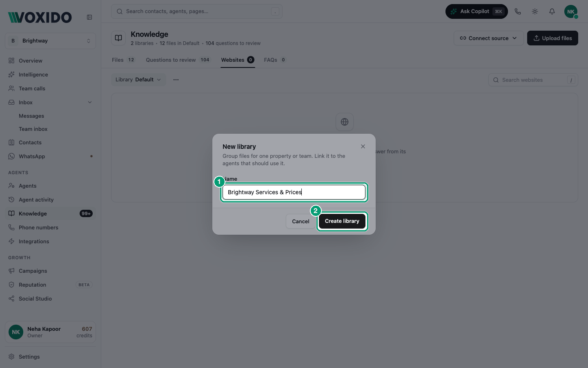Image resolution: width=588 pixels, height=368 pixels.
Task: Collapse the Inbox section chevron
Action: pyautogui.click(x=90, y=102)
